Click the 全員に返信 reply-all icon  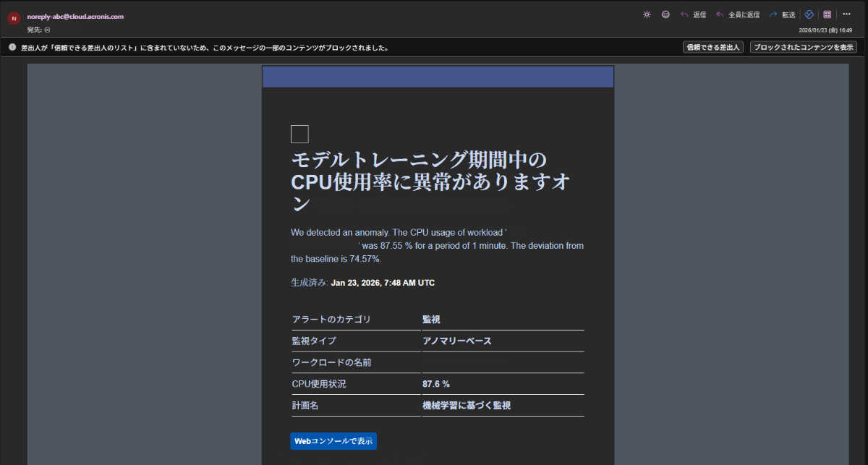point(720,14)
